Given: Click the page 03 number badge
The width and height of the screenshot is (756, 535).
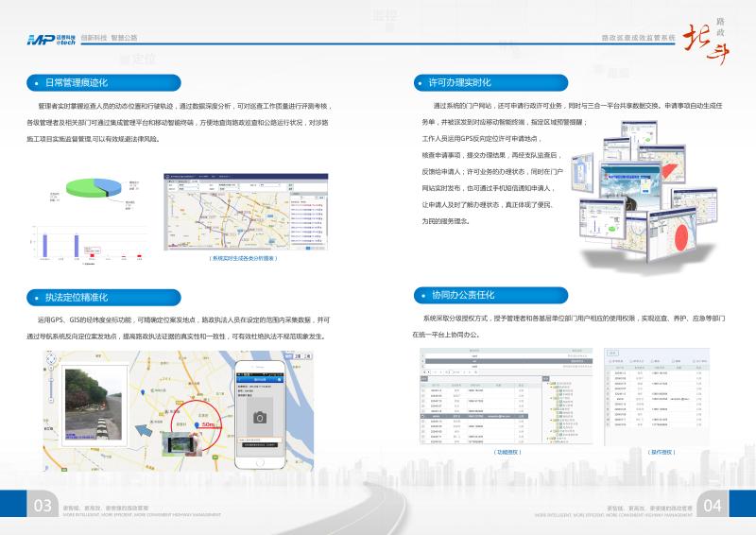Looking at the screenshot, I should 43,507.
